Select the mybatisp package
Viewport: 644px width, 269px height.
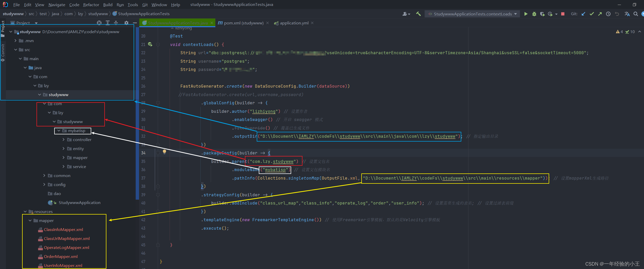[x=76, y=131]
